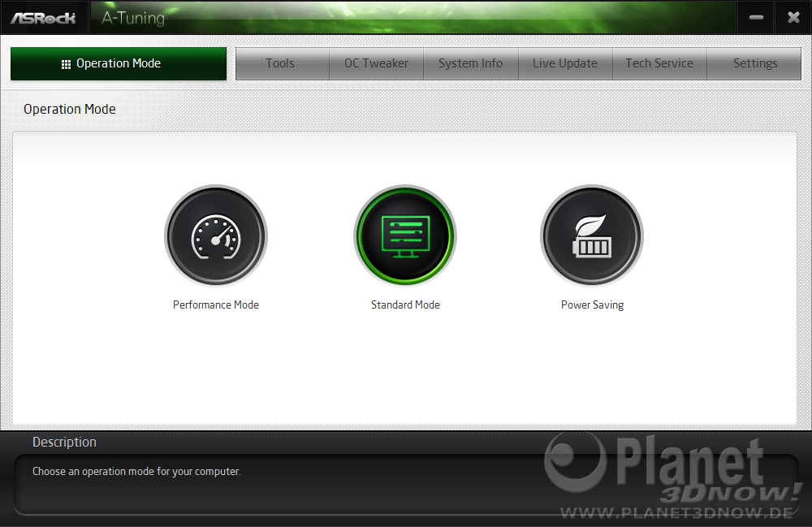Switch to the Tech Service tab
The image size is (812, 527).
(x=659, y=63)
